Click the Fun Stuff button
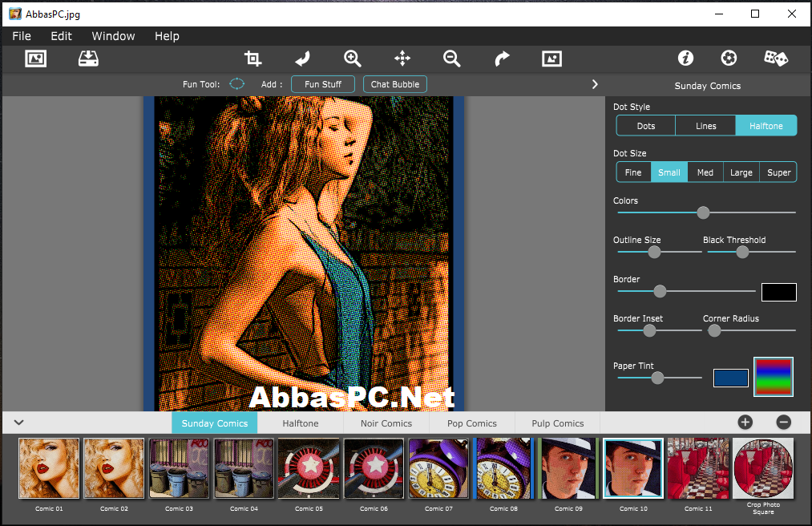This screenshot has width=812, height=526. coord(323,84)
